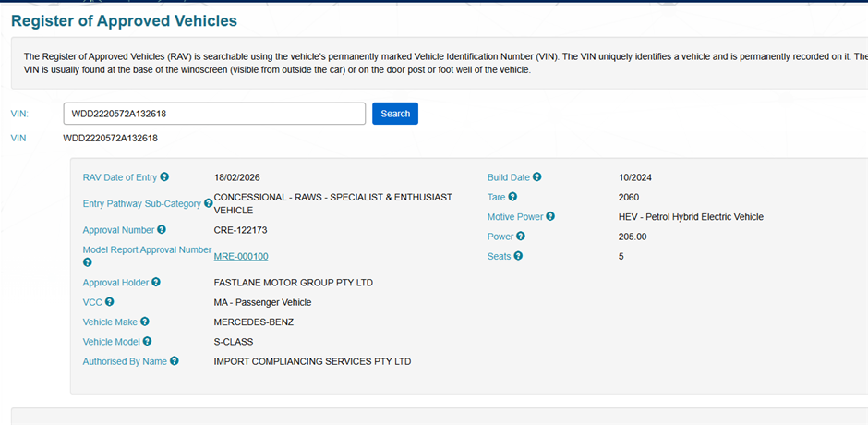The width and height of the screenshot is (868, 425).
Task: Click the FASTLANE MOTOR GROUP PTY LTD value
Action: click(293, 283)
